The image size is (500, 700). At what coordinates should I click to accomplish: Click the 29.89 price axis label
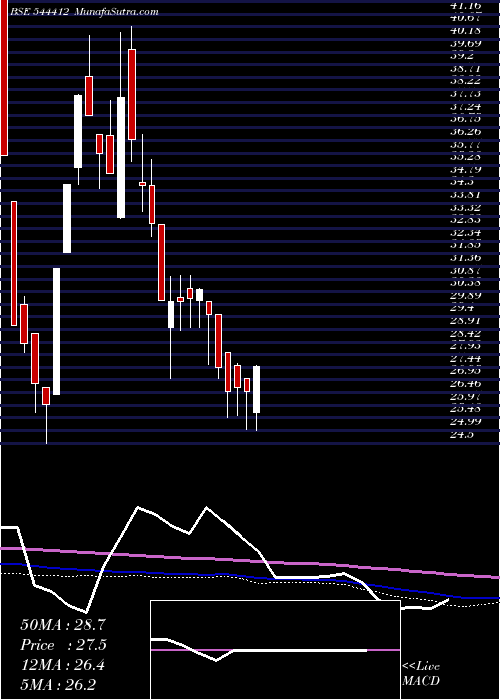[465, 295]
